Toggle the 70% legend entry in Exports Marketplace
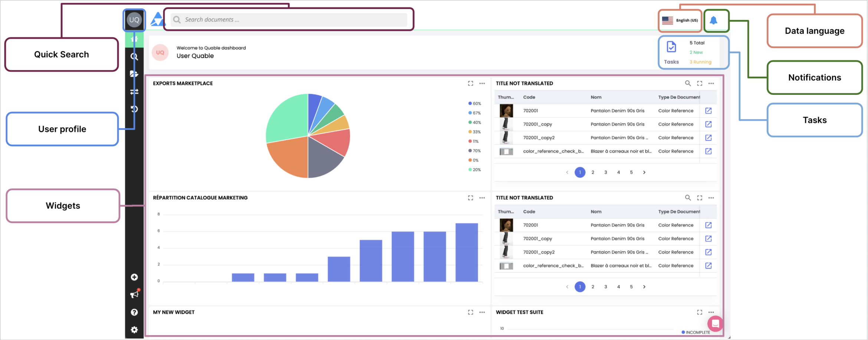 point(474,151)
